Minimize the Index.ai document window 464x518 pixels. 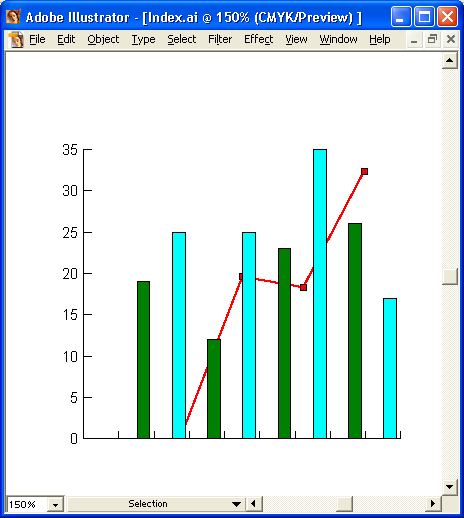coord(414,40)
